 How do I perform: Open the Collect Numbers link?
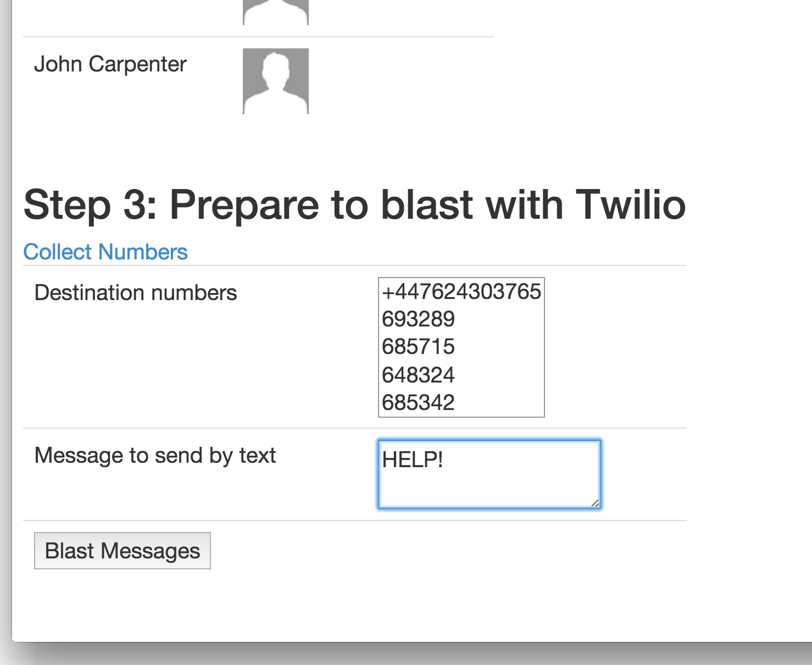pos(105,251)
